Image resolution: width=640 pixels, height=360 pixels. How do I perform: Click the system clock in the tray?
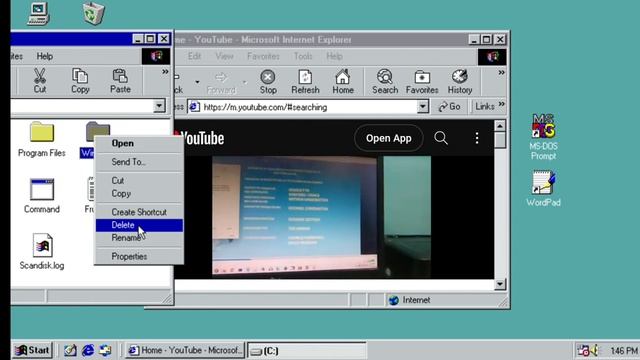pos(624,351)
